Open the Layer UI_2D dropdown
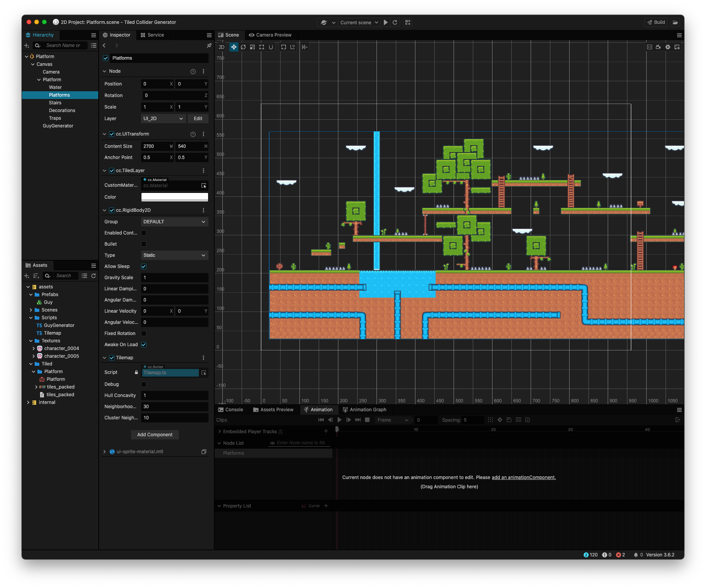The image size is (706, 588). (163, 119)
